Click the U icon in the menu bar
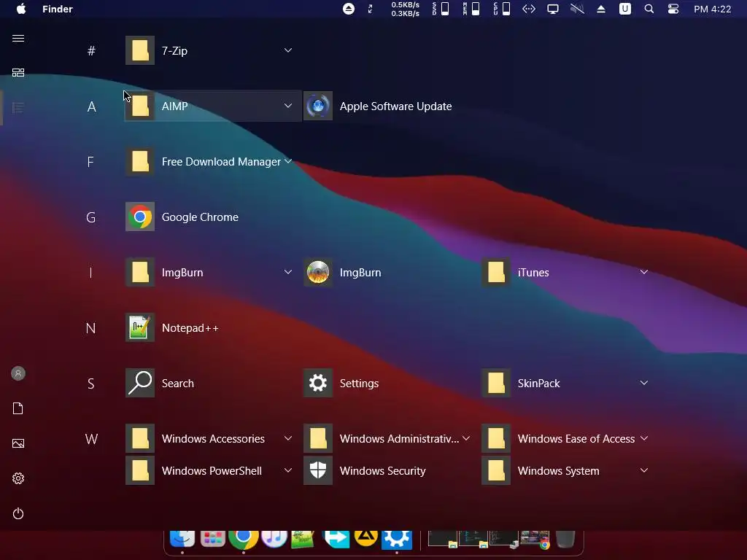 pyautogui.click(x=625, y=9)
